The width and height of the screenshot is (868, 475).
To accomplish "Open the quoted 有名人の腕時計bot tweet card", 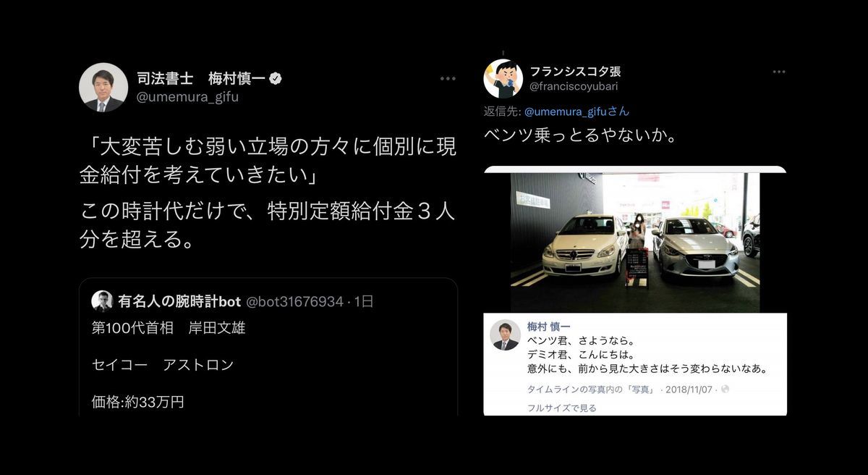I will coord(268,347).
